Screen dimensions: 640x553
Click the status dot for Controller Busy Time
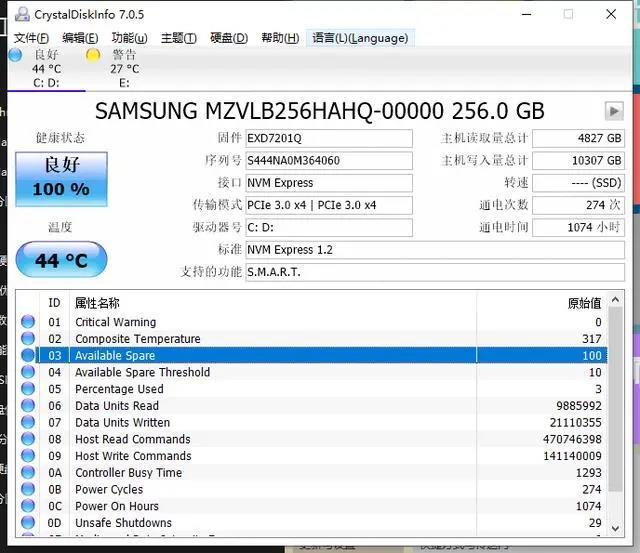(28, 472)
